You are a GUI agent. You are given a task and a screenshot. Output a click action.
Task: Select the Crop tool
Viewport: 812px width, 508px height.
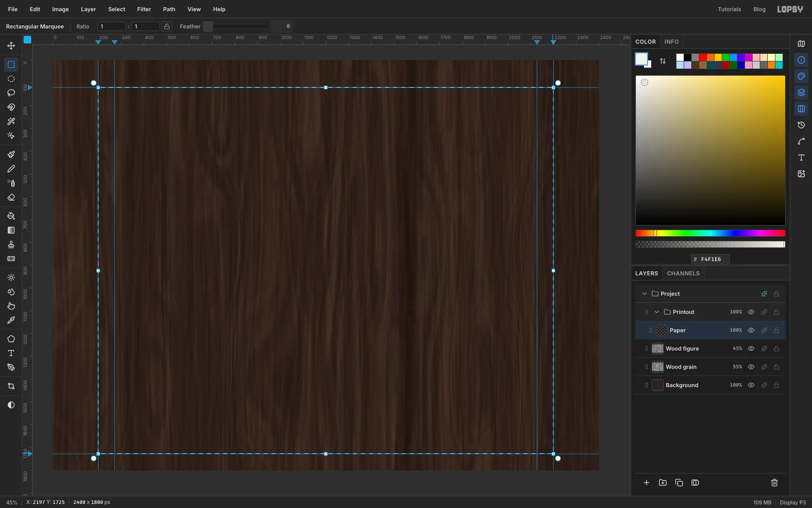click(11, 386)
